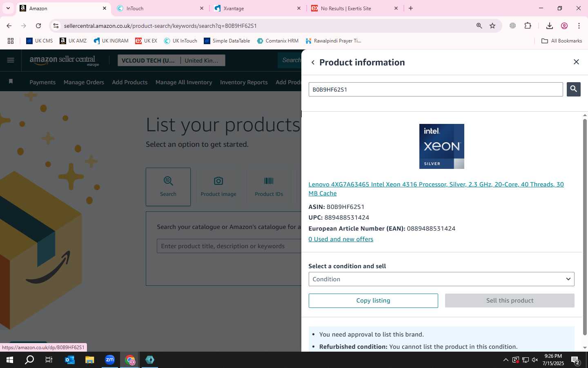Open the Windows notification center
588x368 pixels.
(x=576, y=361)
